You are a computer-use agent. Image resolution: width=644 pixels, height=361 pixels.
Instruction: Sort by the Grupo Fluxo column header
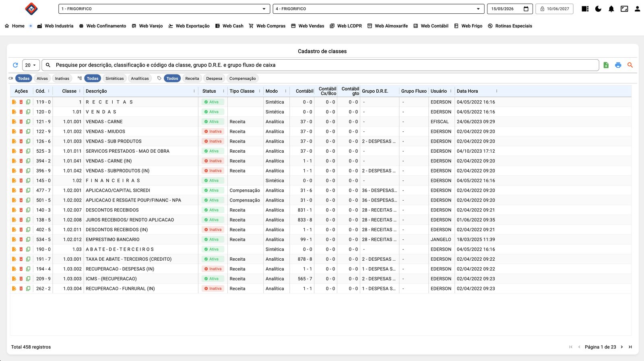pyautogui.click(x=414, y=91)
